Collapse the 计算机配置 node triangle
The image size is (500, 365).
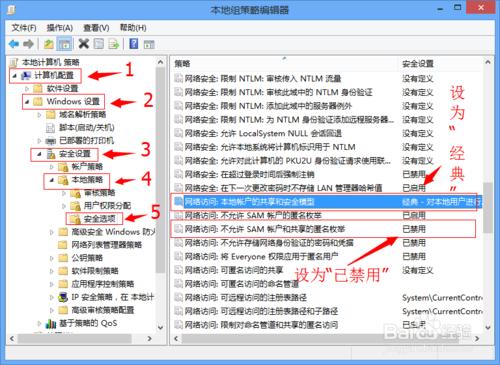(x=14, y=76)
